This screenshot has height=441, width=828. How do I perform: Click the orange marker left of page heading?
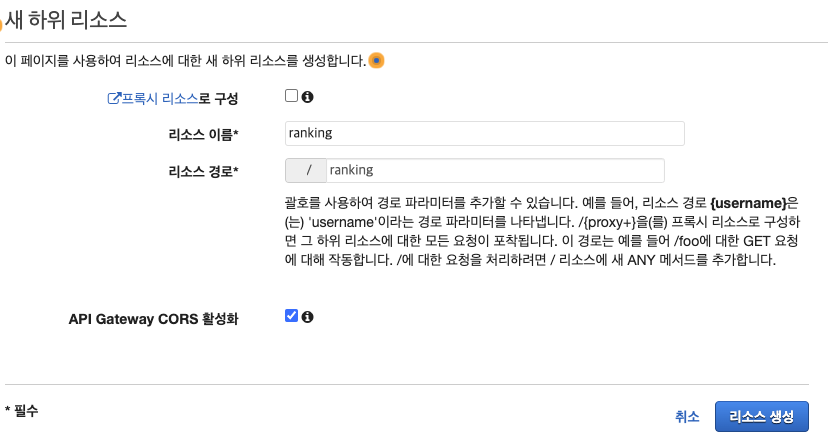[1, 24]
